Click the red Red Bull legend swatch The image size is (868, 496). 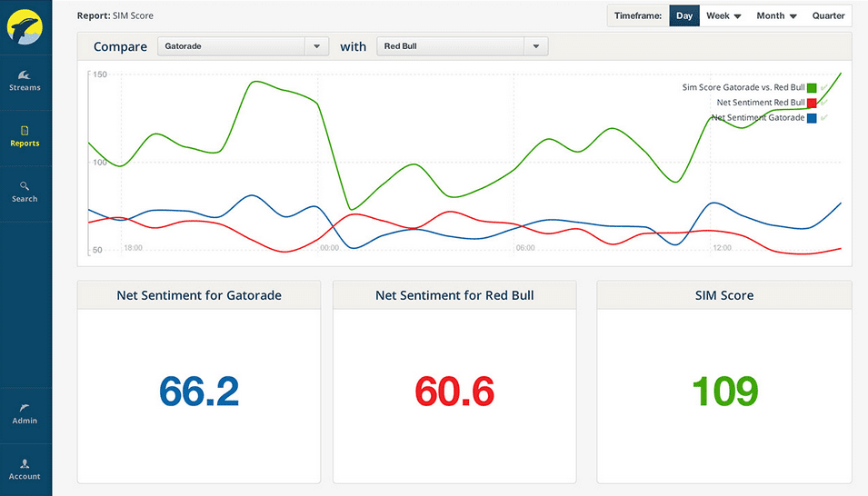(x=812, y=103)
